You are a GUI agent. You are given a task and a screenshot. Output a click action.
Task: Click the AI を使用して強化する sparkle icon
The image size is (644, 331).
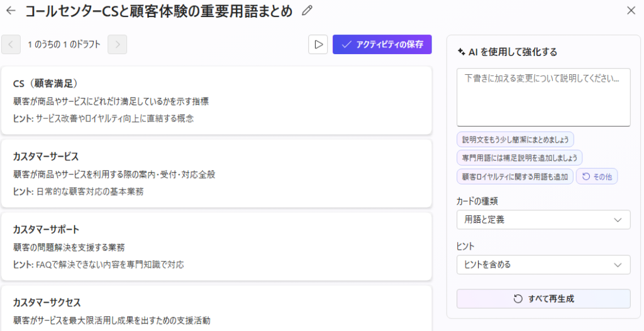pyautogui.click(x=462, y=52)
